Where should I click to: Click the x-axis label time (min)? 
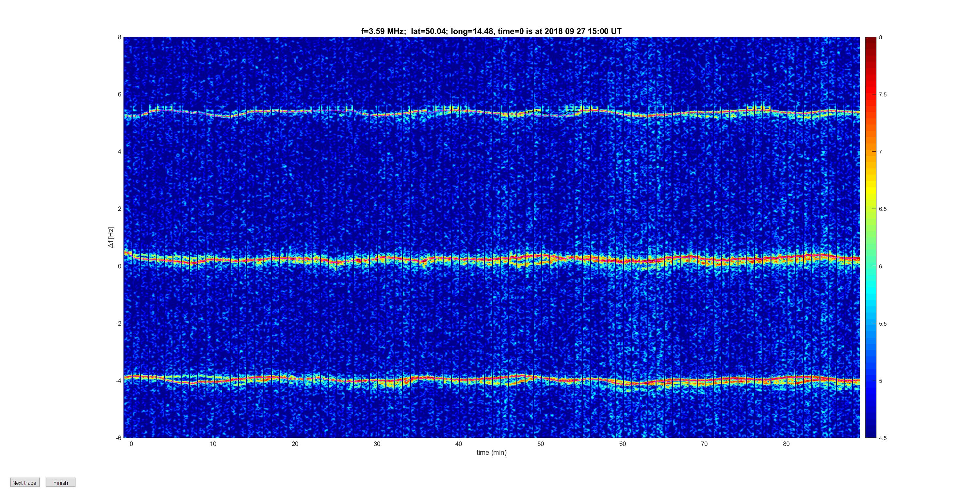tap(492, 452)
